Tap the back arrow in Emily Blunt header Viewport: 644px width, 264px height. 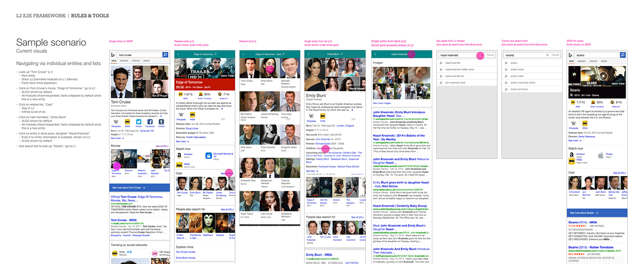(308, 54)
